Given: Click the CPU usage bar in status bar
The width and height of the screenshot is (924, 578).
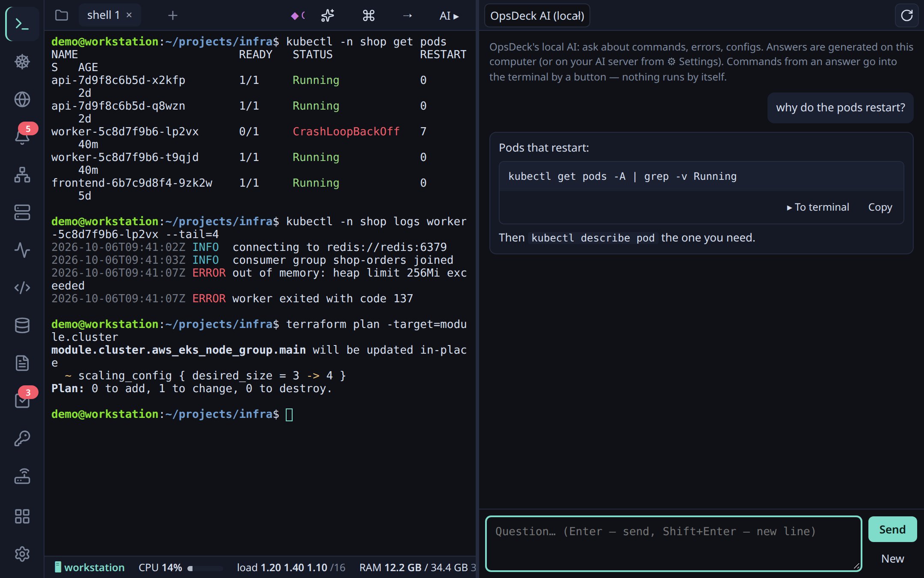Looking at the screenshot, I should tap(205, 568).
